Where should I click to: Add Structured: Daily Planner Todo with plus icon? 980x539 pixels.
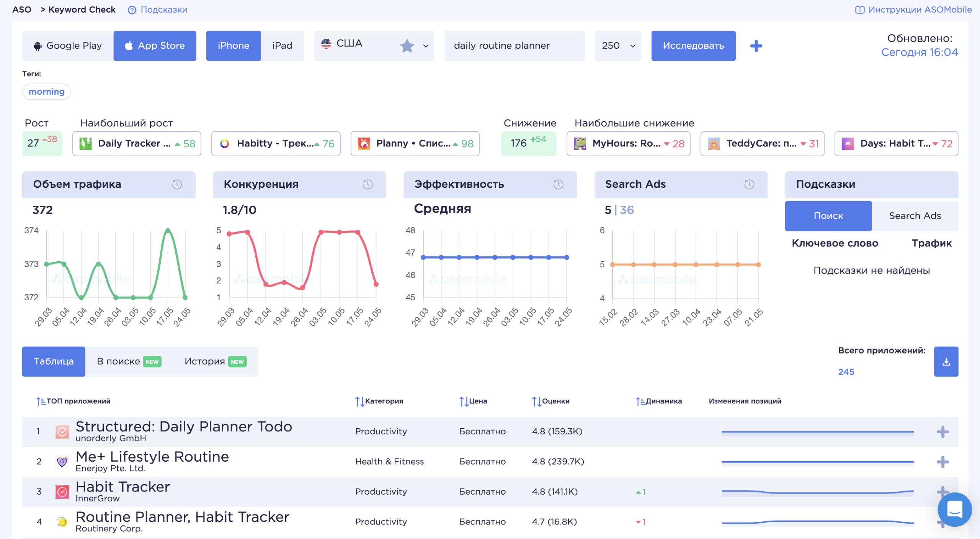click(x=942, y=432)
